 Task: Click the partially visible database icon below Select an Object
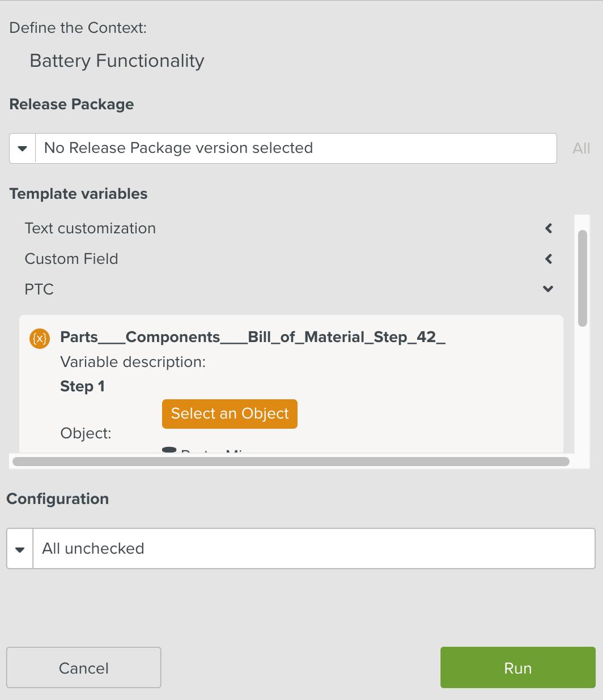pos(169,450)
